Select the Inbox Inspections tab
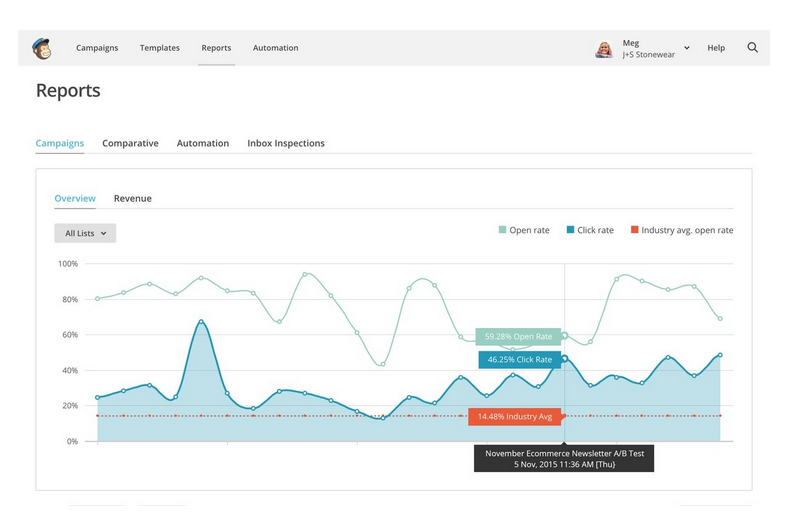This screenshot has width=792, height=520. coord(286,143)
